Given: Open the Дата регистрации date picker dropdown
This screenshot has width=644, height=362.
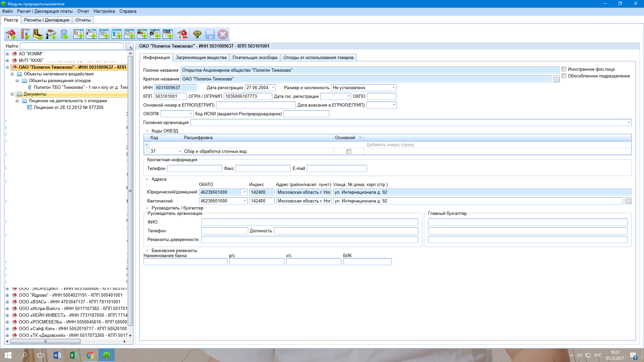Looking at the screenshot, I should pos(273,88).
